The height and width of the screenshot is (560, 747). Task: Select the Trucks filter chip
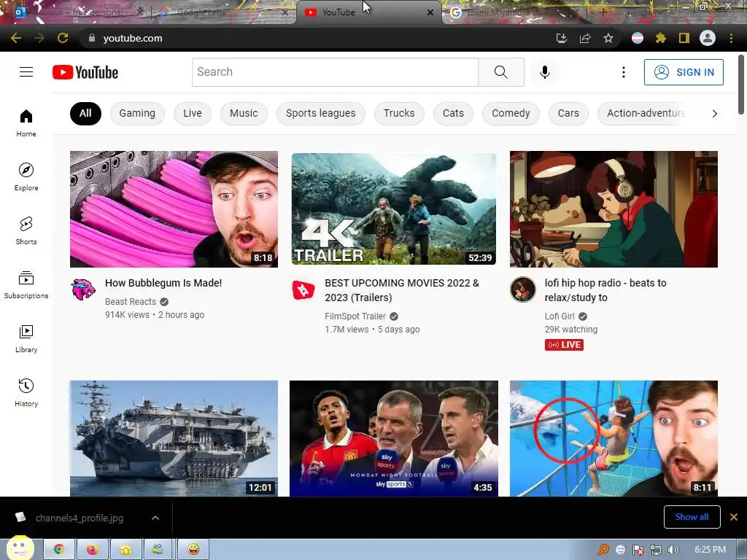coord(399,113)
